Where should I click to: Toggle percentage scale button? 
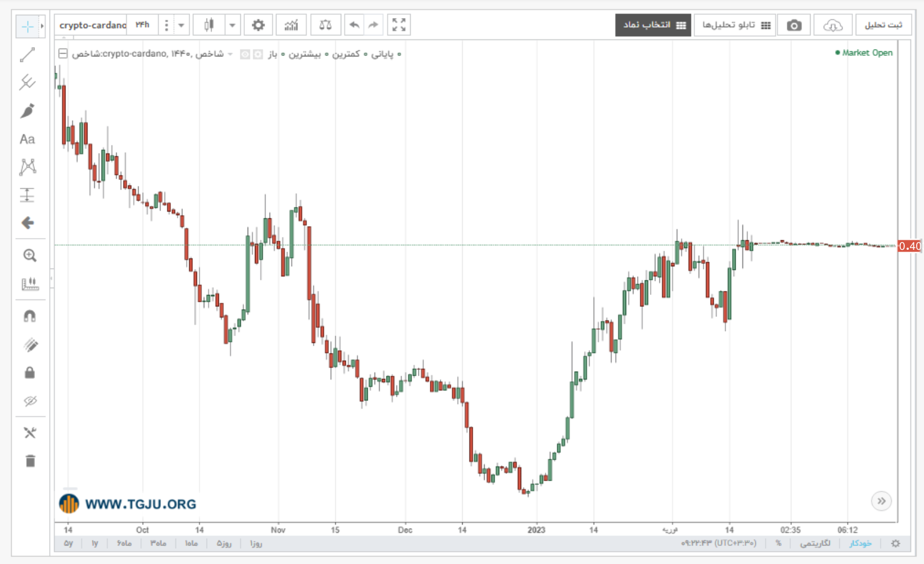point(778,543)
